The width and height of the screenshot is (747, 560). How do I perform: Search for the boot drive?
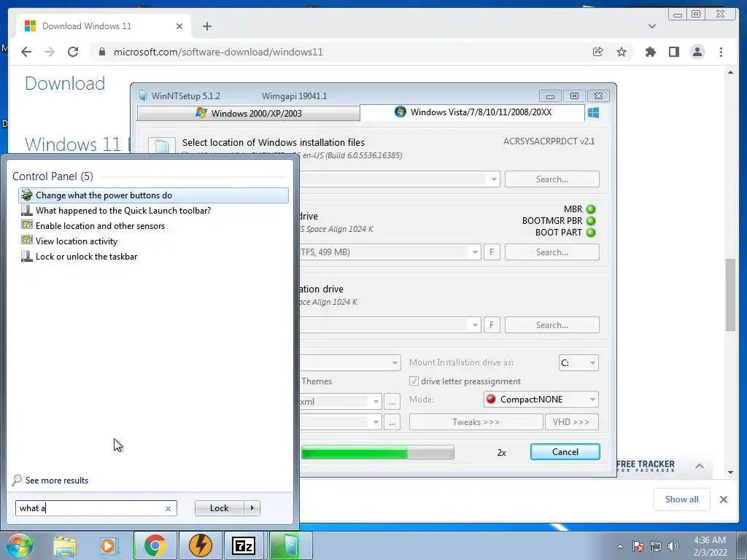pyautogui.click(x=551, y=252)
